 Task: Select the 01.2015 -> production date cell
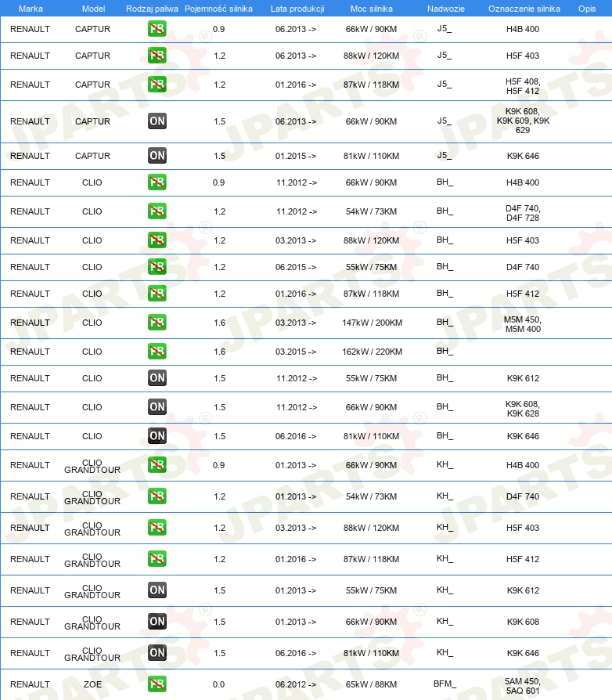pyautogui.click(x=296, y=156)
